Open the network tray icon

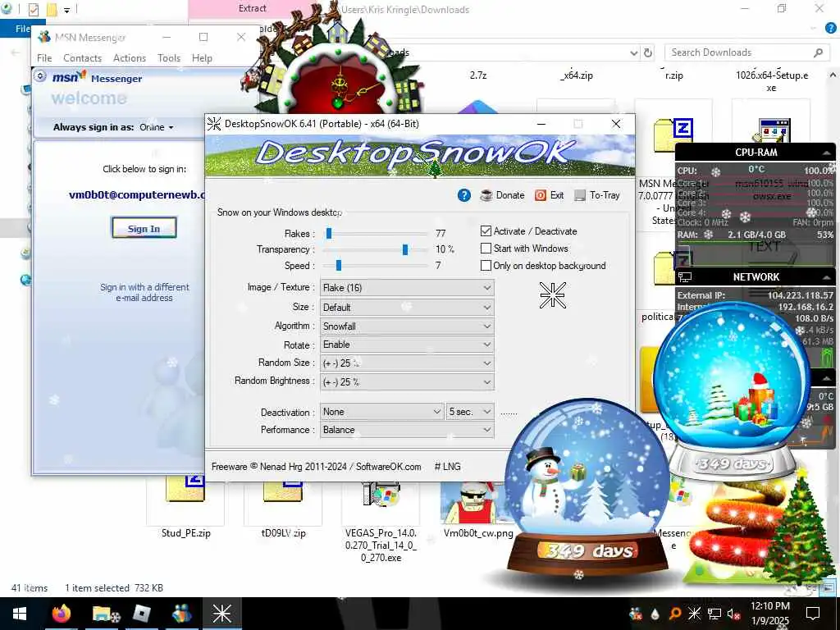click(714, 614)
